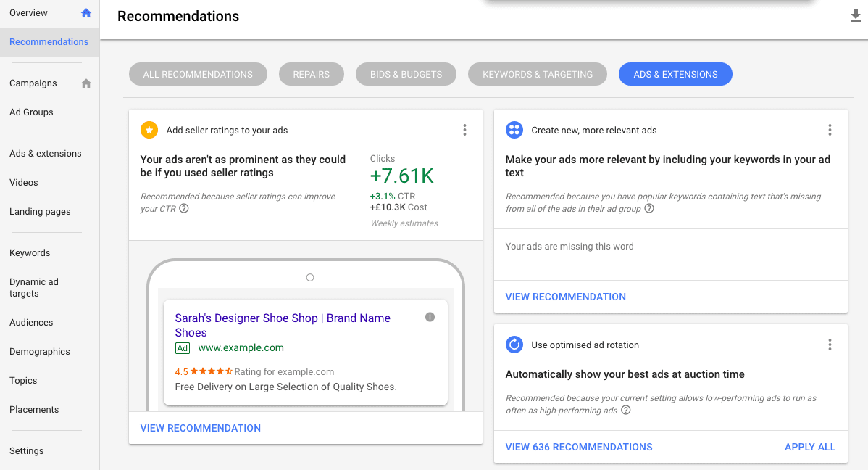Click the info icon in the ad preview
This screenshot has height=470, width=868.
tap(430, 317)
